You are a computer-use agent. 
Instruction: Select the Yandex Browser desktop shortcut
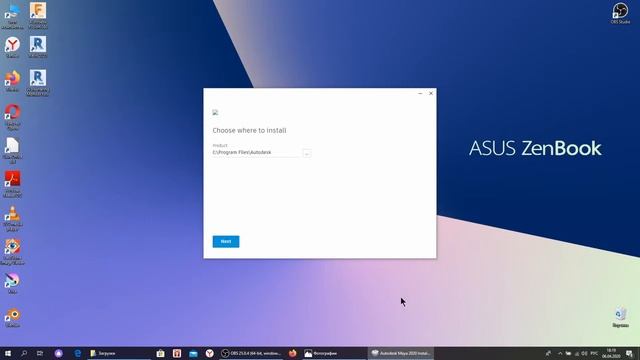pyautogui.click(x=12, y=47)
